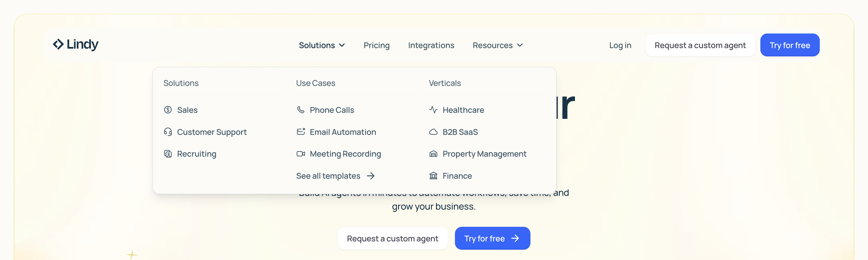
Task: Click Request a custom agent in hero section
Action: click(x=393, y=239)
